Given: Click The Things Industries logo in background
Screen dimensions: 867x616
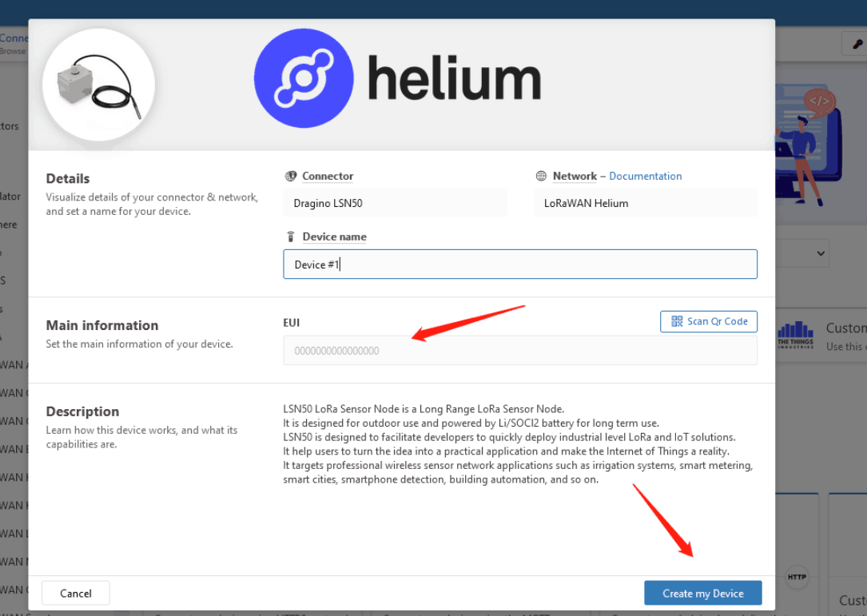Looking at the screenshot, I should click(x=795, y=334).
